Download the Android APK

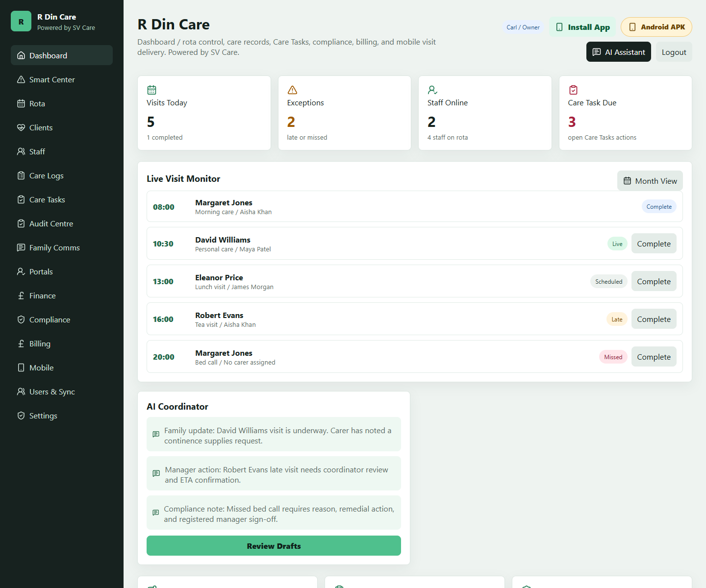pyautogui.click(x=656, y=27)
